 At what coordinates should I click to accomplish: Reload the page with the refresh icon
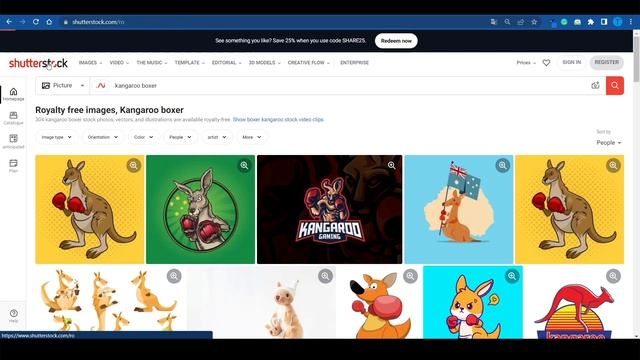pyautogui.click(x=36, y=22)
